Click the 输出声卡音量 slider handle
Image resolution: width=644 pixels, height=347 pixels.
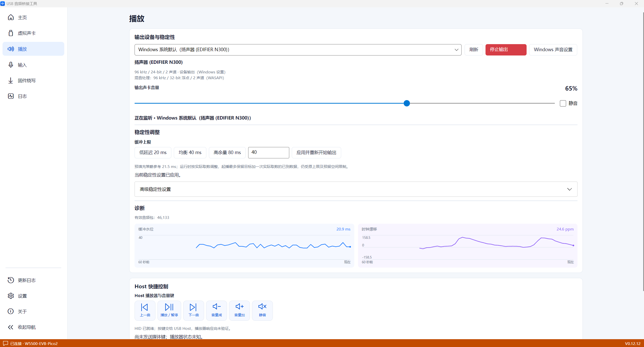(407, 103)
